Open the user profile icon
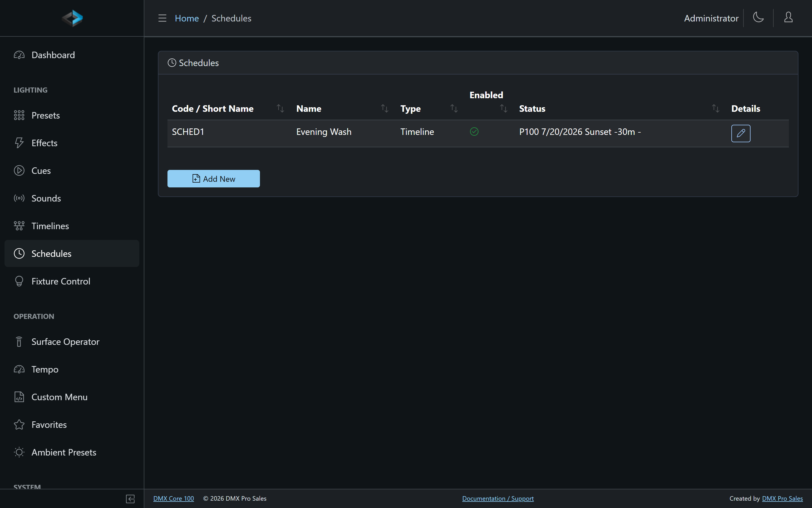 tap(788, 17)
